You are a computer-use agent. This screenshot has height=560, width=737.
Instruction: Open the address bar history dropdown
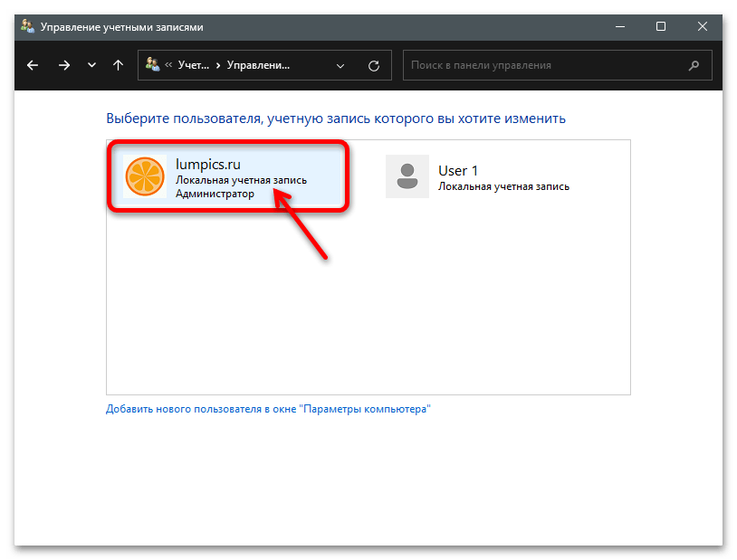pyautogui.click(x=340, y=65)
